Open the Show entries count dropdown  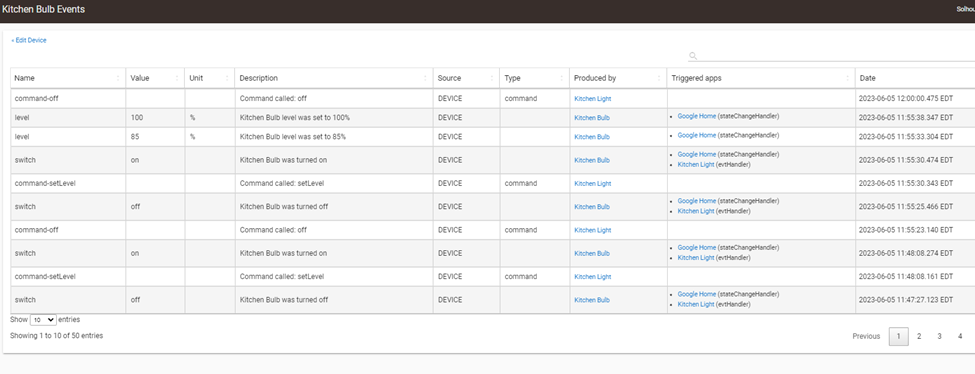(43, 320)
